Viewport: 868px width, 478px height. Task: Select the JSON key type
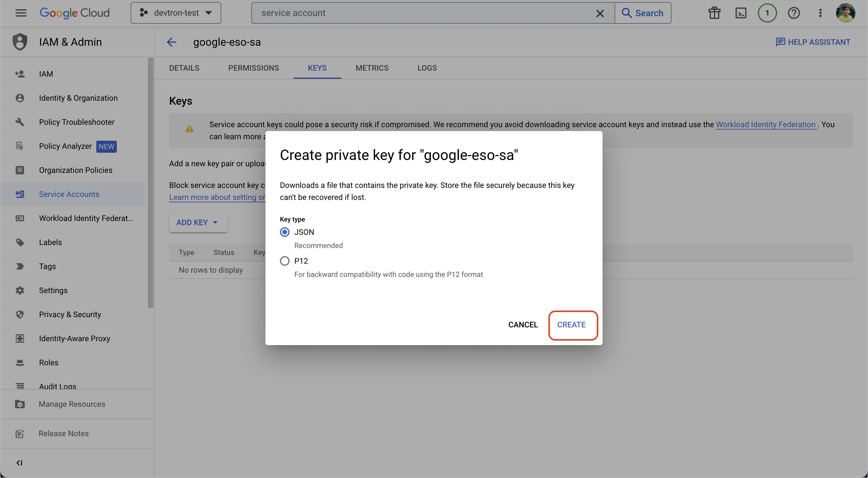[x=285, y=232]
